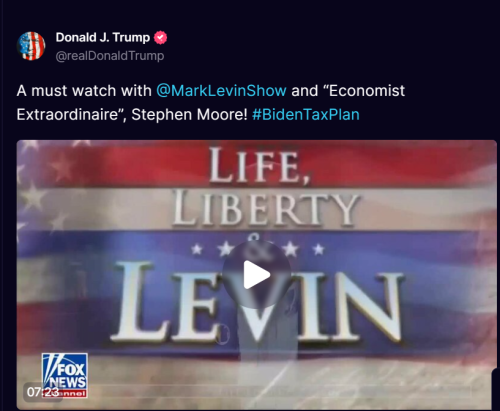
Task: Open the @realDonaldTrump handle
Action: point(110,56)
